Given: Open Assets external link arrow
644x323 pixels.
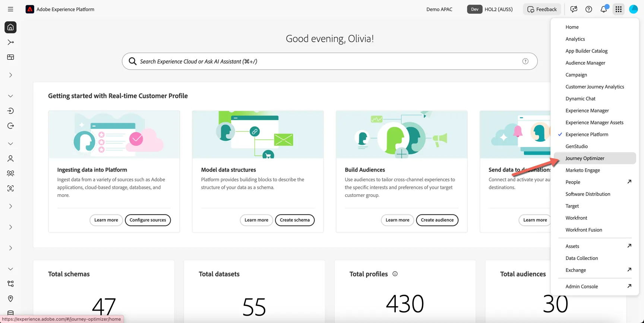Looking at the screenshot, I should click(629, 246).
